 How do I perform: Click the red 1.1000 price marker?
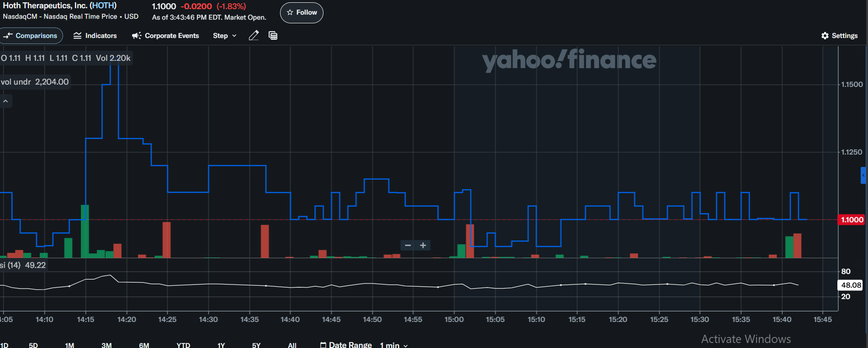[x=852, y=220]
